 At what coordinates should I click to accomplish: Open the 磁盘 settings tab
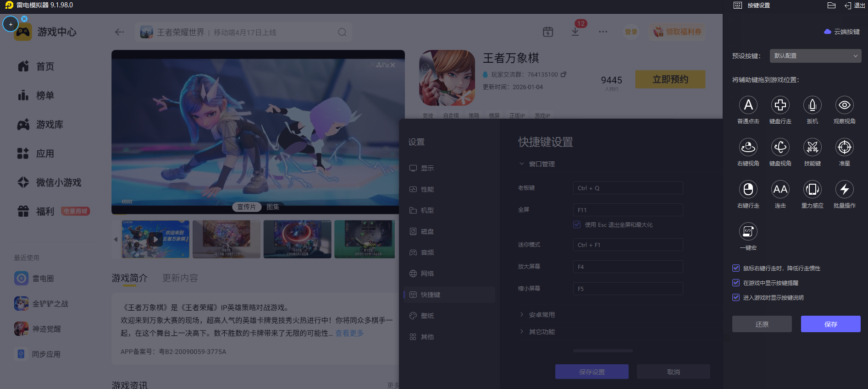click(x=449, y=231)
